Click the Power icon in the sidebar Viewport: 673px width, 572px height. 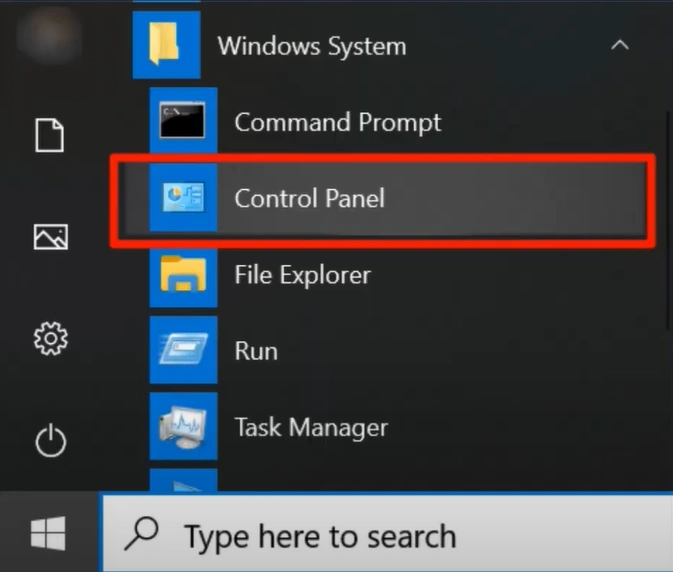(x=50, y=440)
